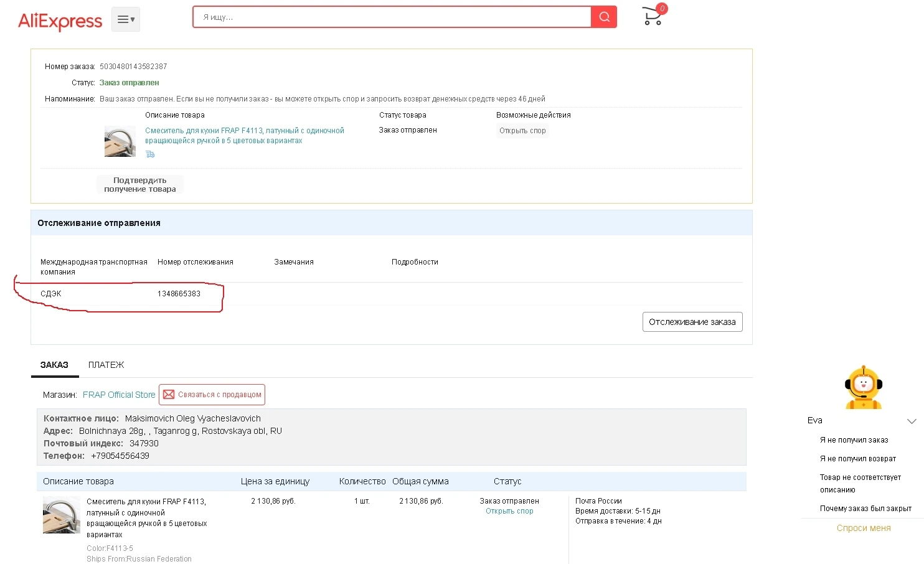Click the green 'Заказ отправлен' status text

tap(129, 83)
